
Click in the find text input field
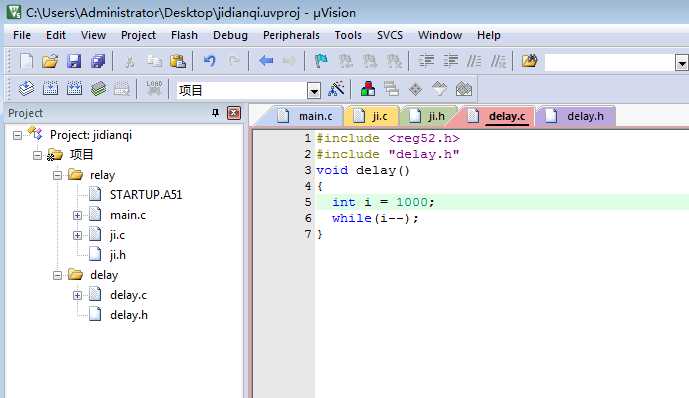pos(610,63)
